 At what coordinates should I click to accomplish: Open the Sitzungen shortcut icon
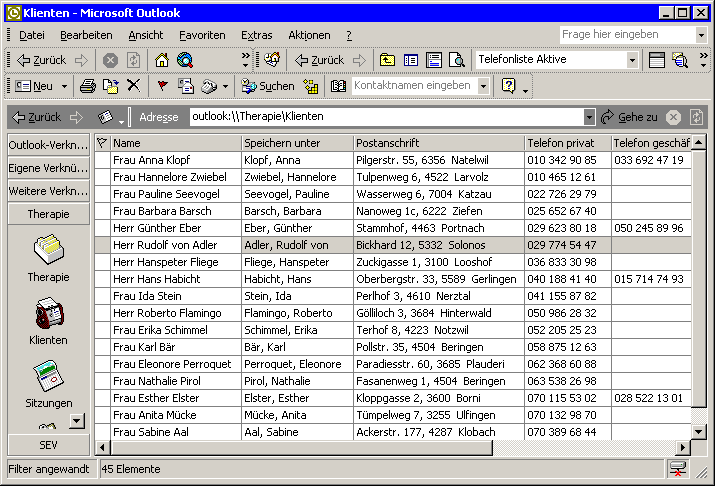pyautogui.click(x=48, y=376)
